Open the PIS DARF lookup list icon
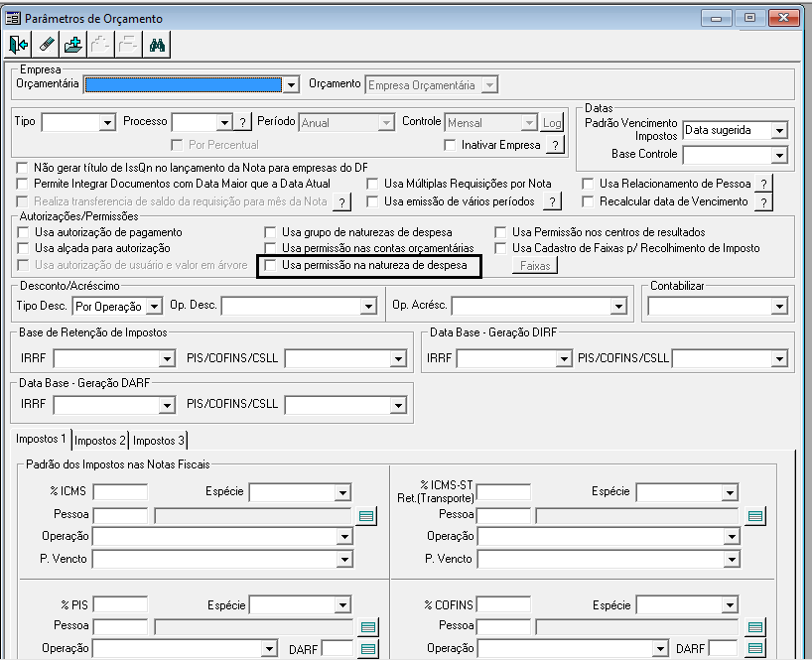This screenshot has width=812, height=661. click(x=368, y=648)
